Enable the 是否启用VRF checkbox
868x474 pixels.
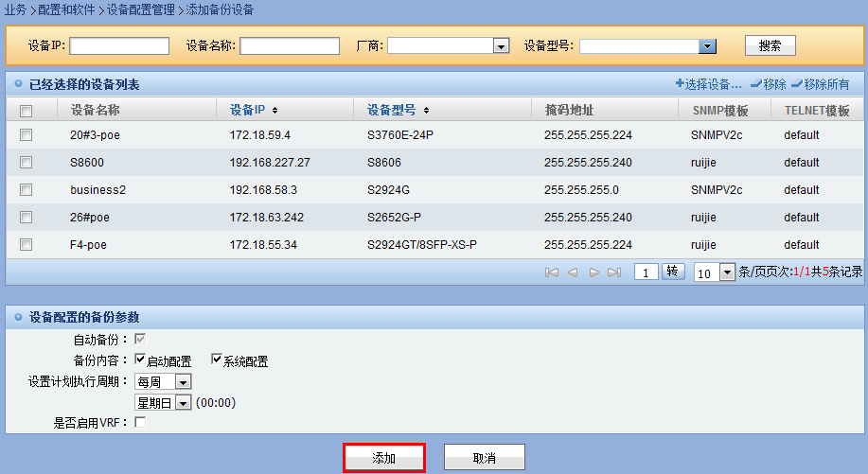click(x=140, y=422)
